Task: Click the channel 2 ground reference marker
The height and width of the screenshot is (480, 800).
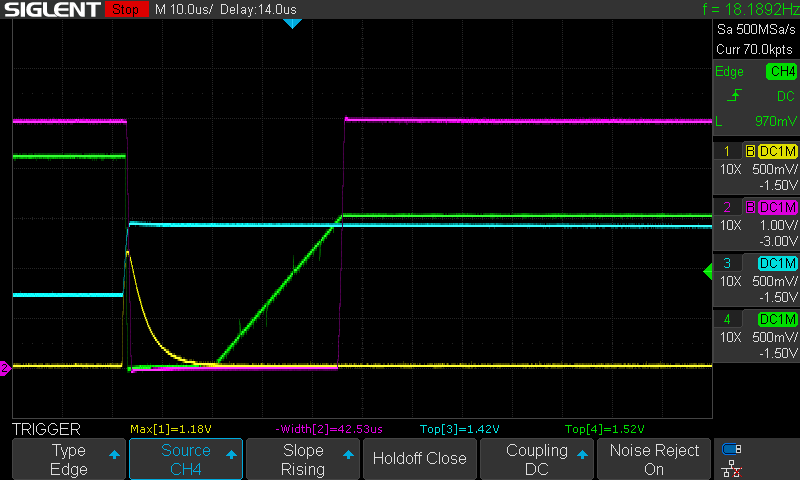Action: coord(4,369)
